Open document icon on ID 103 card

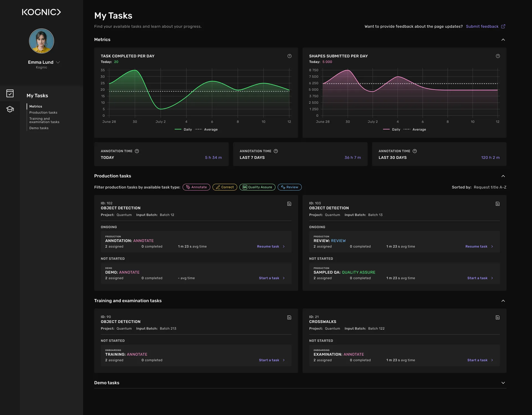click(498, 204)
